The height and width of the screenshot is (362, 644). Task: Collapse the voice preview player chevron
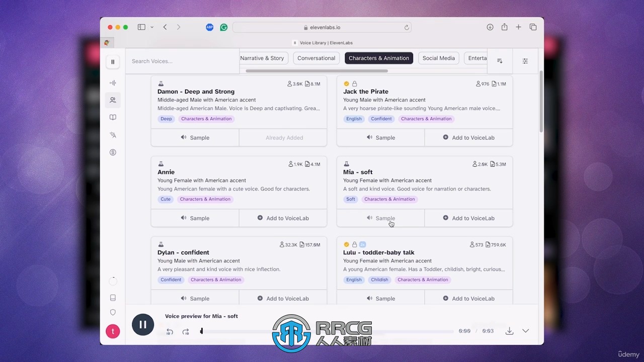point(526,331)
